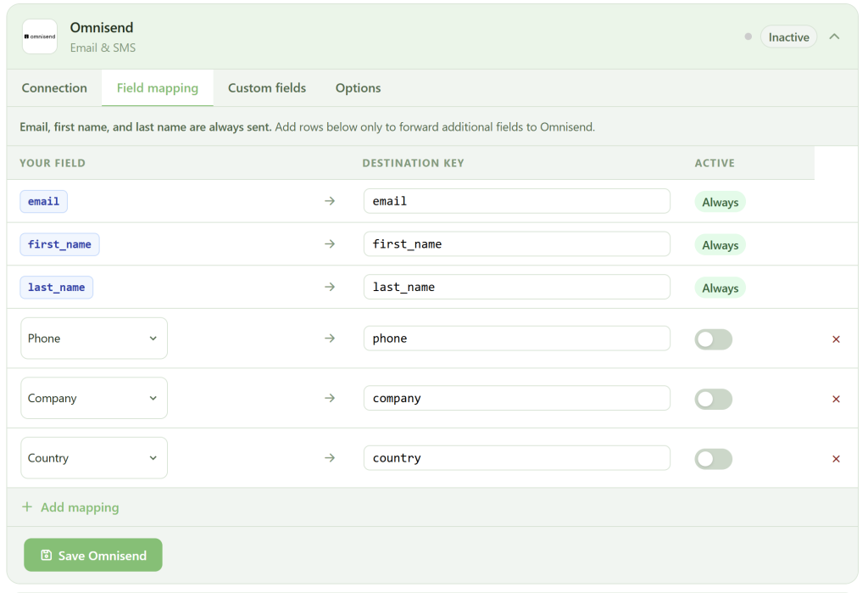This screenshot has width=868, height=593.
Task: Click the arrow icon in Phone row
Action: (x=330, y=338)
